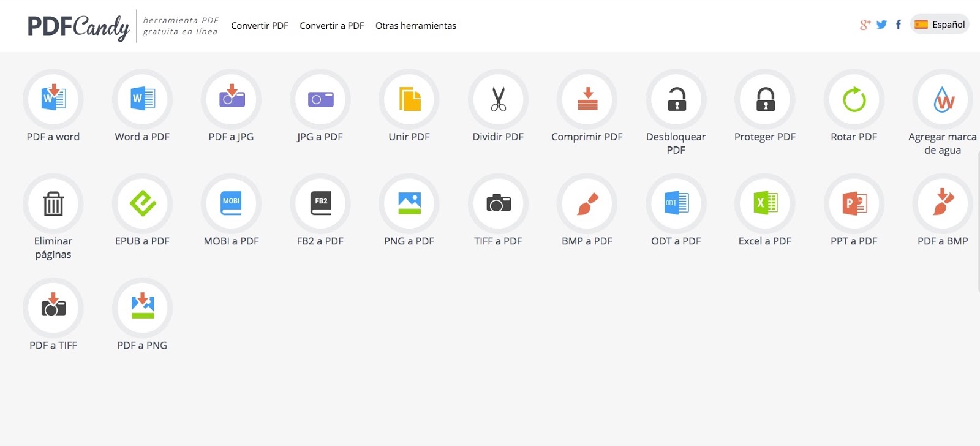The height and width of the screenshot is (446, 980).
Task: Share via the Twitter bird icon
Action: pyautogui.click(x=881, y=25)
